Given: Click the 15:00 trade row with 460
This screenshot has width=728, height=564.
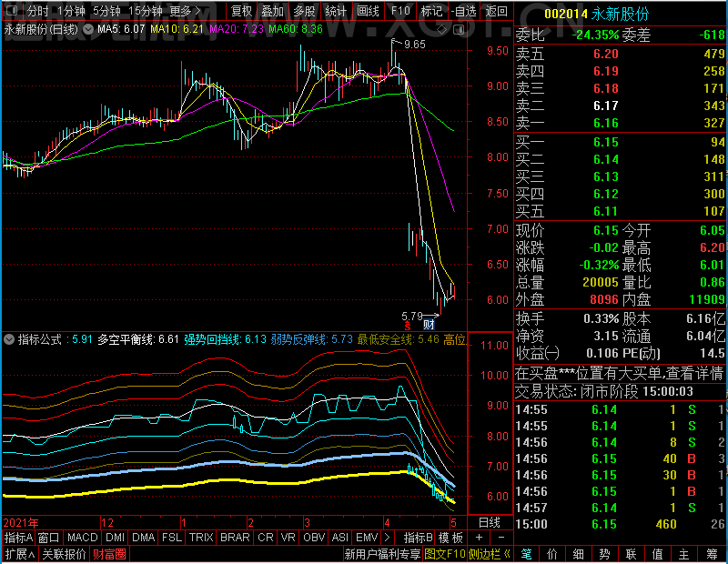Looking at the screenshot, I should click(x=620, y=524).
